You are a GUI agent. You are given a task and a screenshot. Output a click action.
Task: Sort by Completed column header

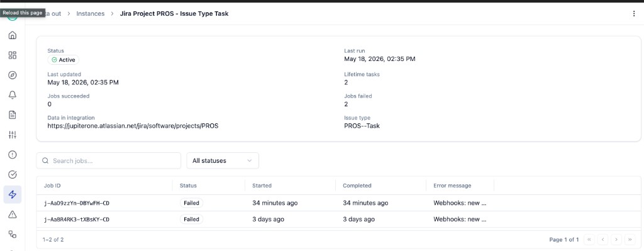357,186
